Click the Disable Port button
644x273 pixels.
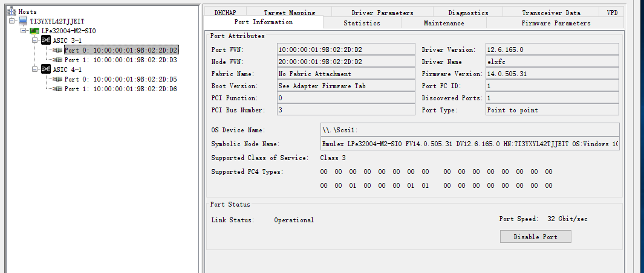535,237
